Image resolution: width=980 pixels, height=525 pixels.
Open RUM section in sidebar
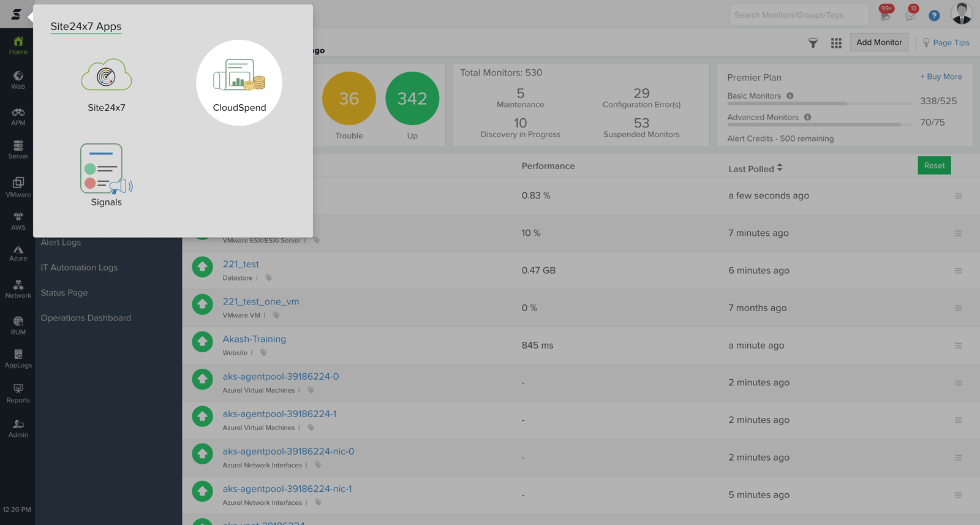coord(18,325)
